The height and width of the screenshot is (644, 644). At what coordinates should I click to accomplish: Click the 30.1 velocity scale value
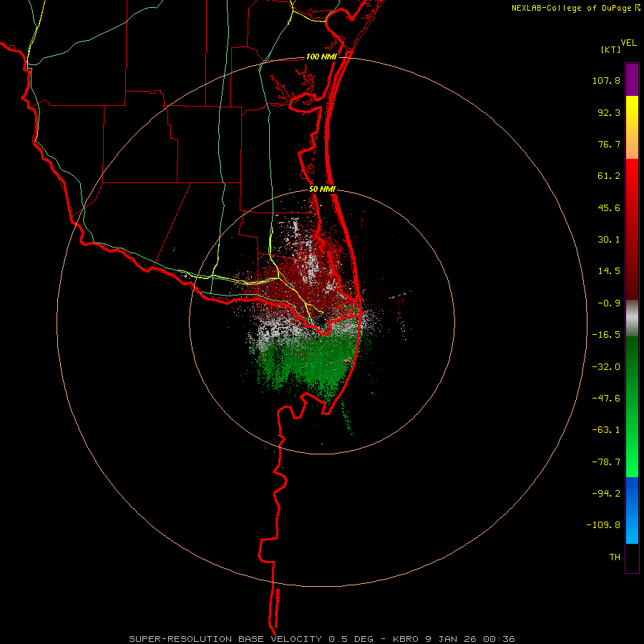pyautogui.click(x=609, y=240)
